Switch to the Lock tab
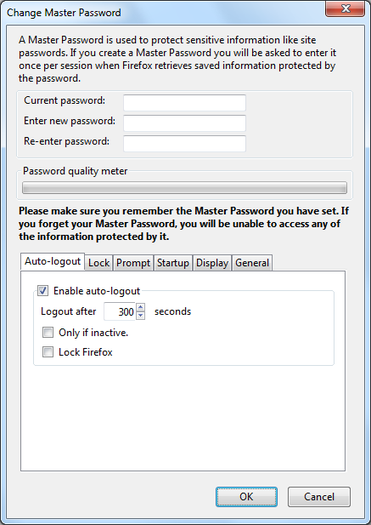Screen dimensions: 371x525 [x=99, y=263]
